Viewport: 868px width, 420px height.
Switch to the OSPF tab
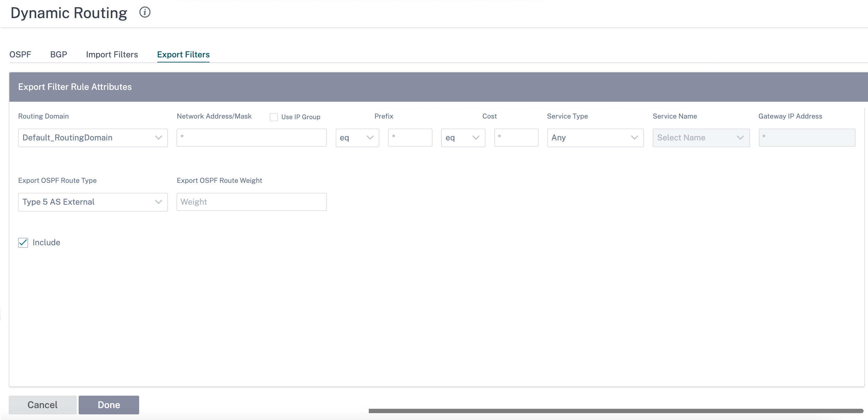pos(20,54)
